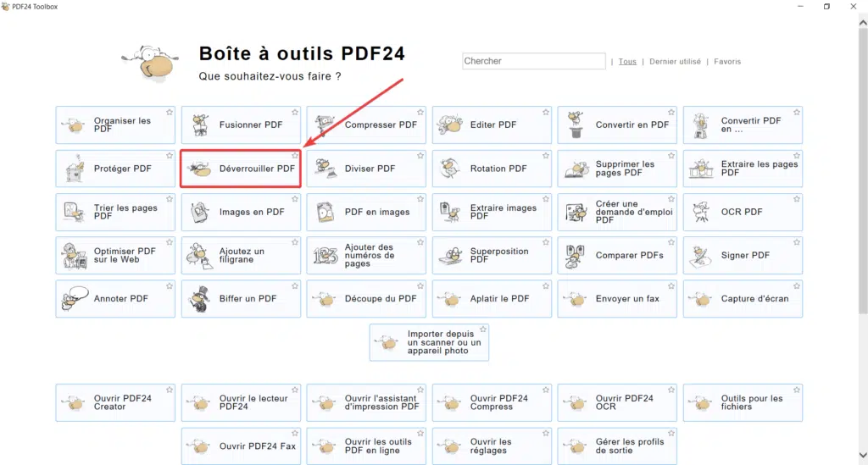
Task: Open Ouvrir l'assistant d'impression PDF
Action: click(366, 402)
